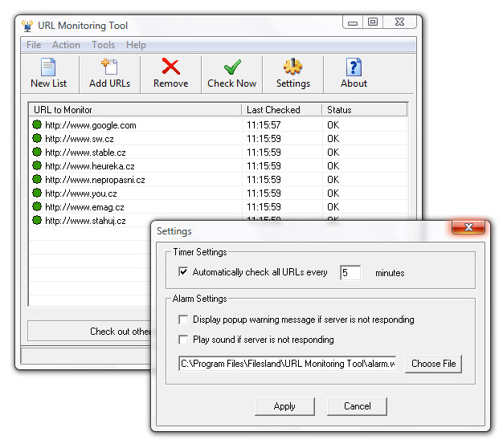Click the red X Remove icon
503x448 pixels.
pyautogui.click(x=170, y=67)
